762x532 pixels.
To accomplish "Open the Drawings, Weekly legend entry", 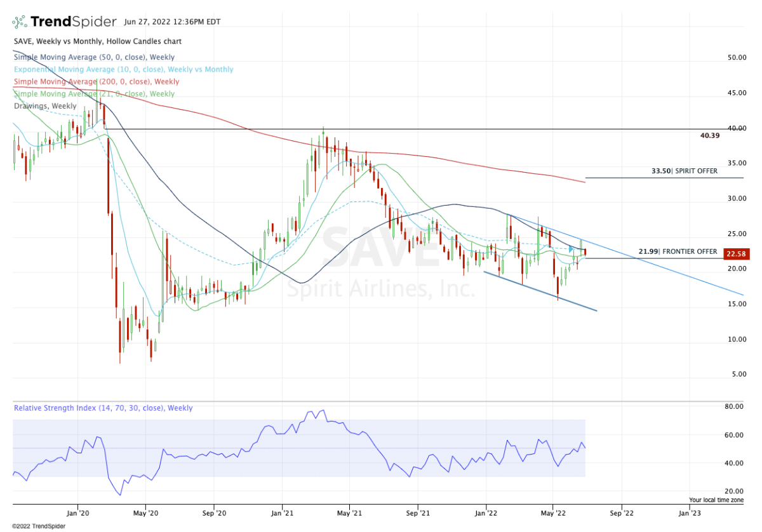I will 44,106.
